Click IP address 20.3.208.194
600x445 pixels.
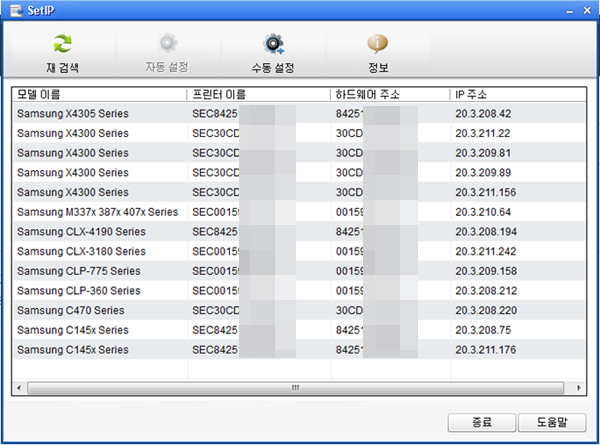point(486,232)
